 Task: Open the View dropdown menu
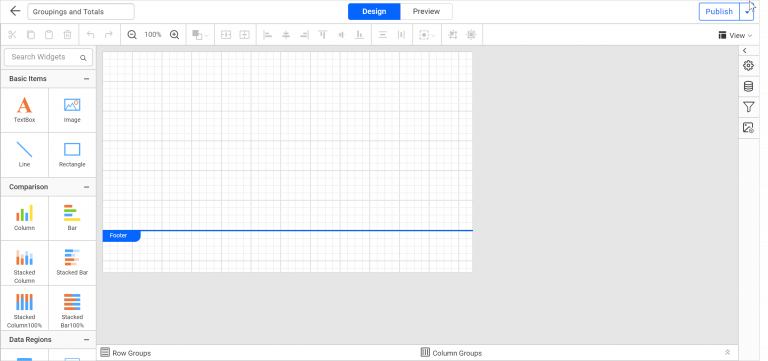tap(735, 35)
